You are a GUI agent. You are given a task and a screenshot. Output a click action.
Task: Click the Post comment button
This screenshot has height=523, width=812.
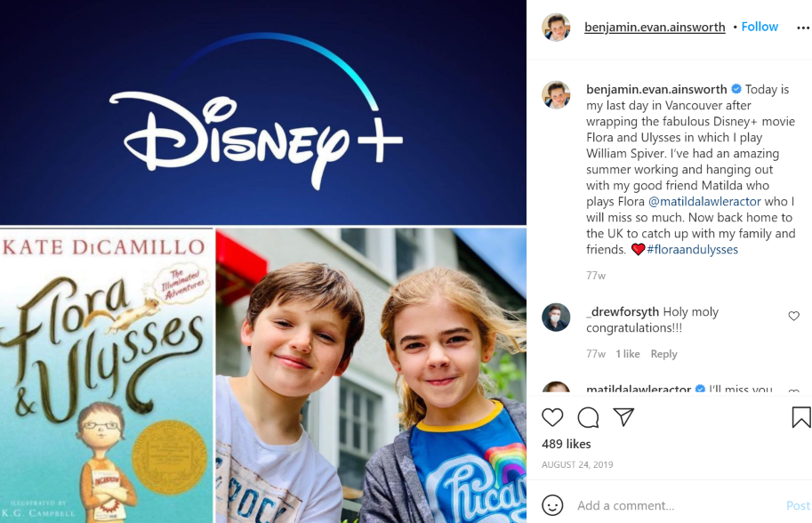click(x=798, y=505)
